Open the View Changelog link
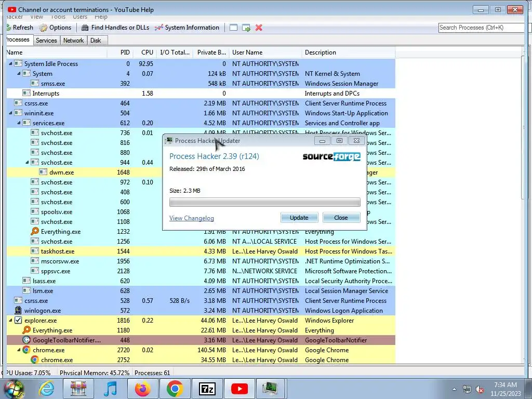The image size is (532, 399). point(192,218)
